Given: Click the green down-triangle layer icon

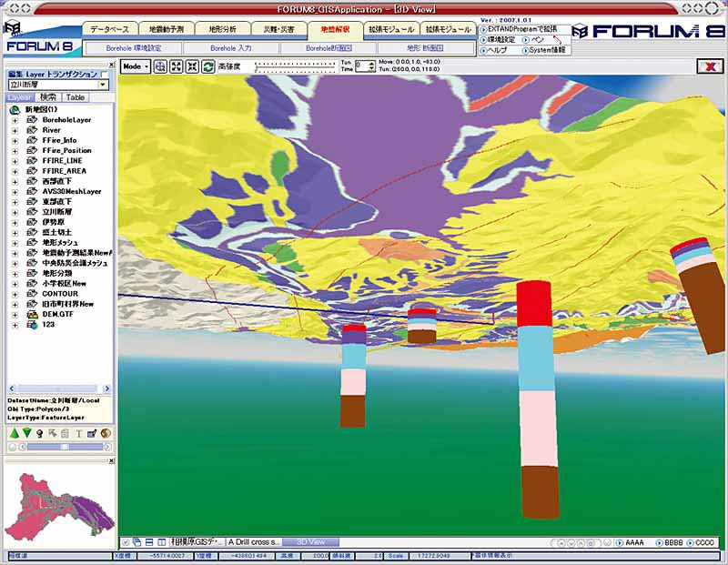Looking at the screenshot, I should (x=27, y=433).
